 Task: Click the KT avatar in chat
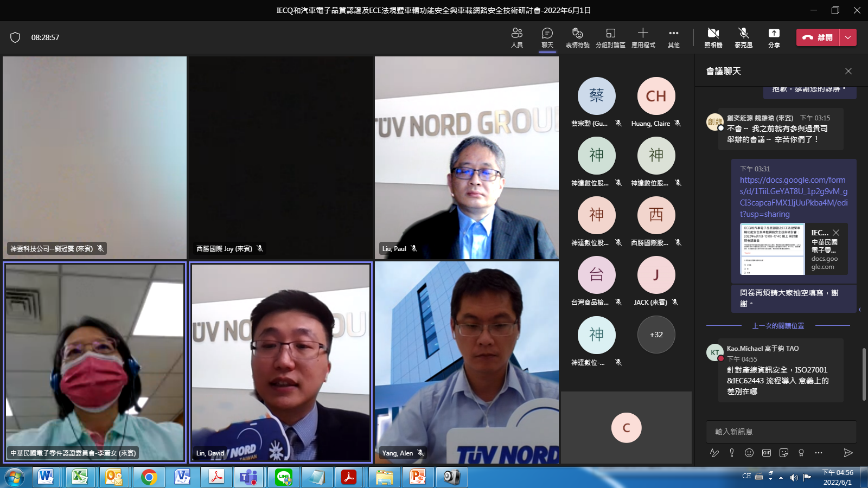tap(715, 352)
